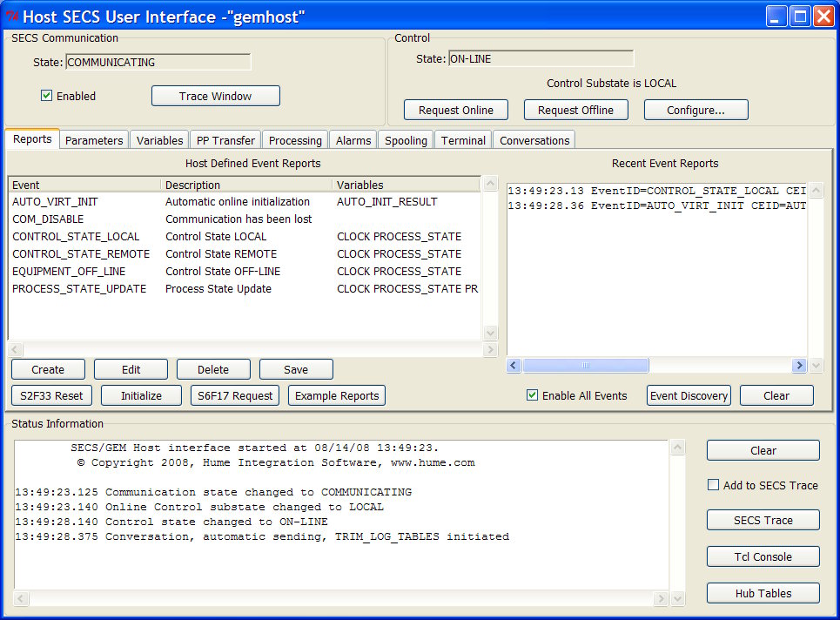Screen dimensions: 840x620
Task: Click the SECS Communication State field showing COMMUNICATING
Action: pyautogui.click(x=158, y=62)
